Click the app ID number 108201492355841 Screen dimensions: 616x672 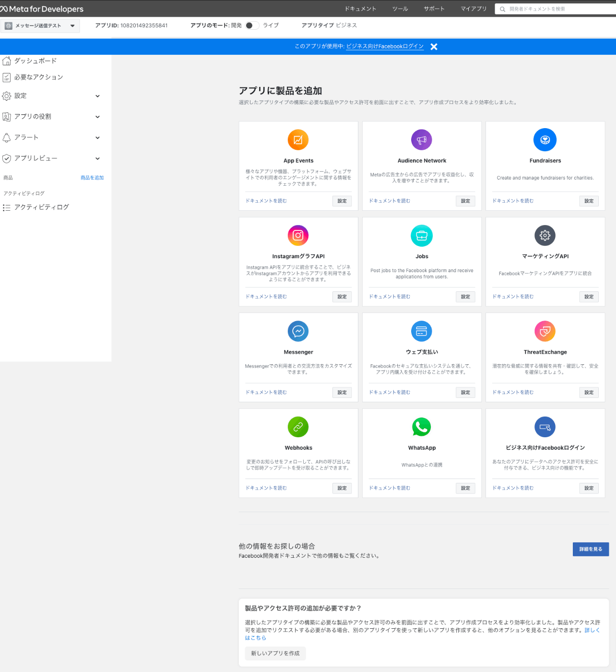144,25
